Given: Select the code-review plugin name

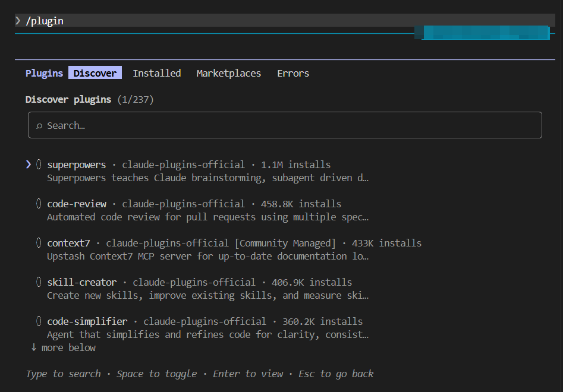Looking at the screenshot, I should 77,204.
